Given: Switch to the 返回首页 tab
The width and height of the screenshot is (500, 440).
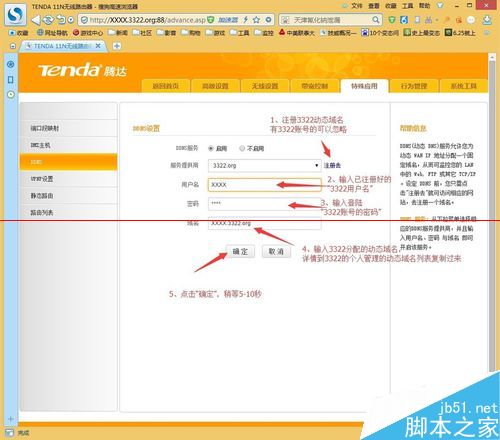Looking at the screenshot, I should [166, 86].
